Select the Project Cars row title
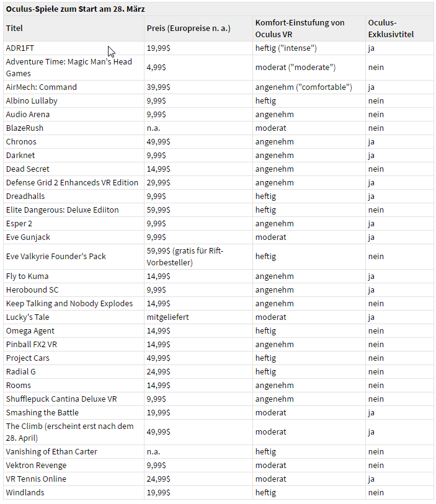 (x=28, y=358)
